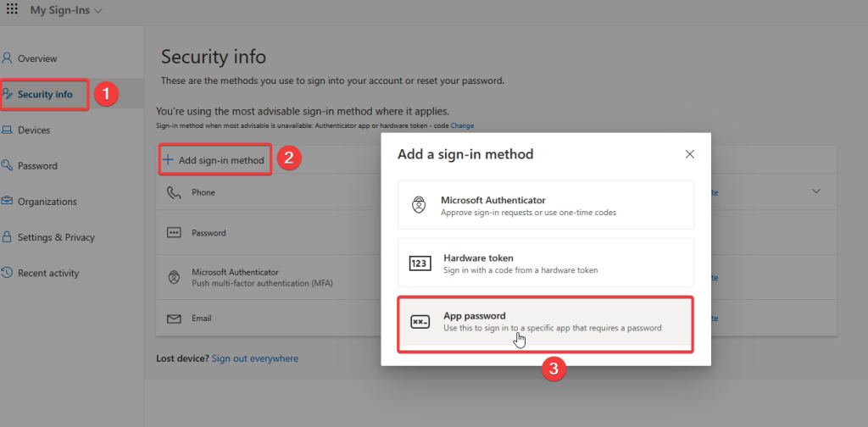Screen dimensions: 868x427
Task: Select Security info in the sidebar
Action: 45,94
